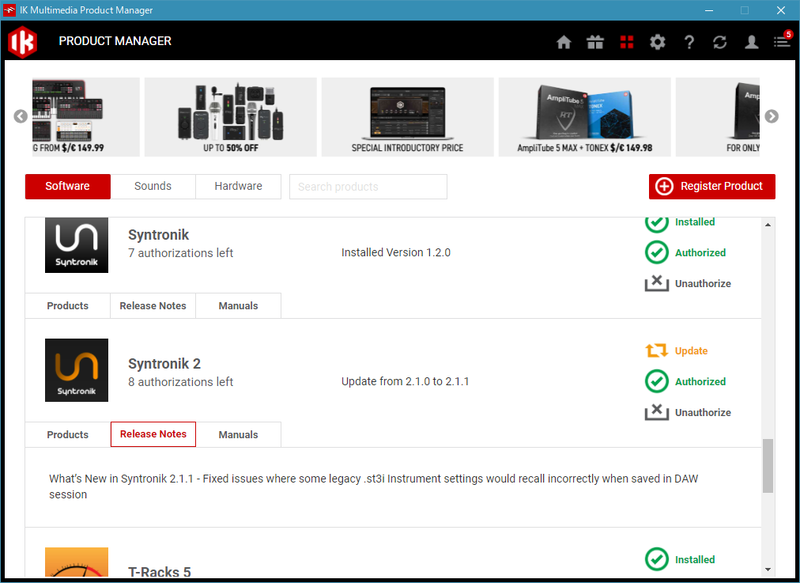
Task: Open SPECIAL INTRODUCTORY PRICE promo banner
Action: (407, 117)
